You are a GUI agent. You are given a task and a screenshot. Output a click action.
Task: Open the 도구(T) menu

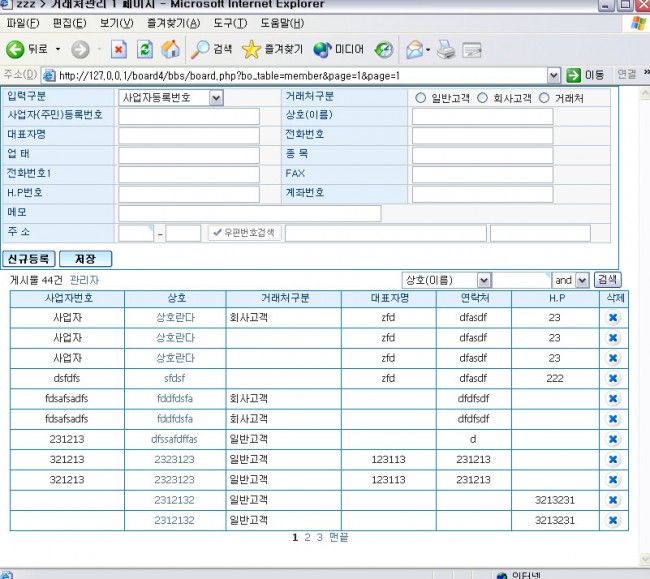point(230,22)
